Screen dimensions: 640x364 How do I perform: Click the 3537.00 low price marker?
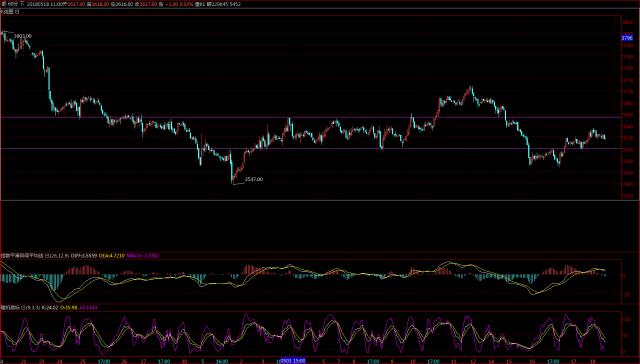[x=253, y=179]
